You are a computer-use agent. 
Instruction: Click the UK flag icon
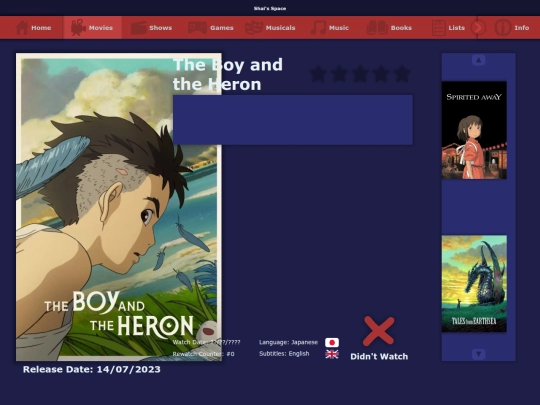(x=332, y=354)
